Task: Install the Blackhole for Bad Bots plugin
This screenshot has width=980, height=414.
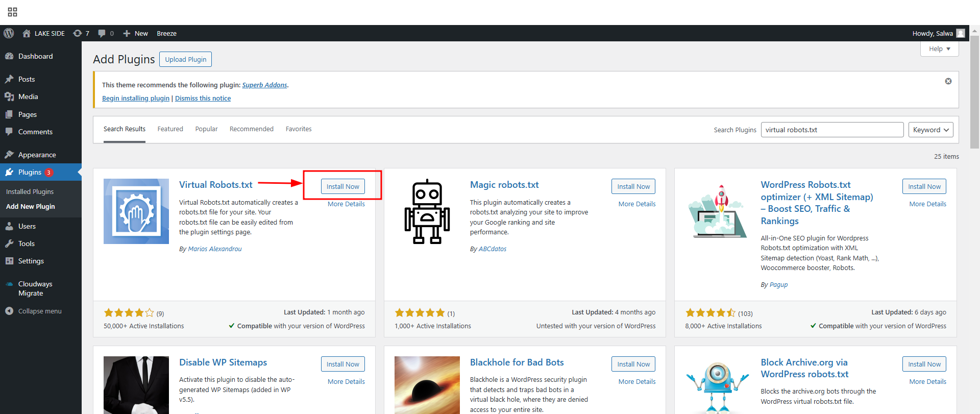Action: 633,364
